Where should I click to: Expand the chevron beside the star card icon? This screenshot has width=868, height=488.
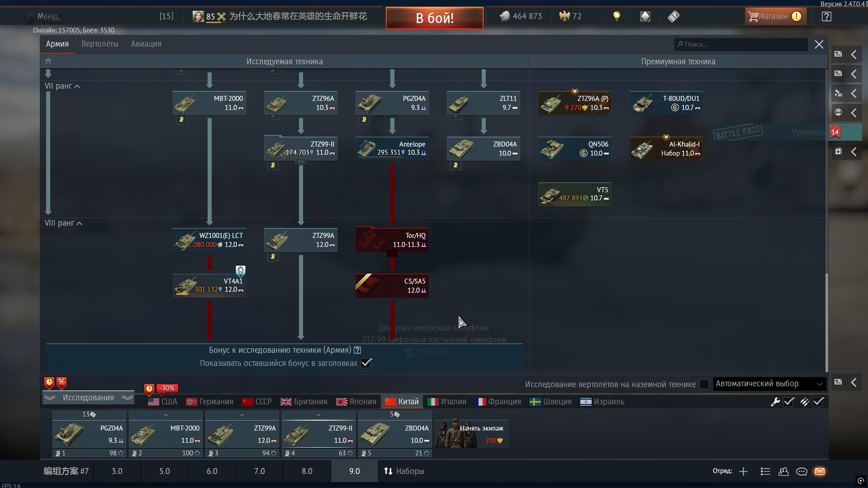click(x=854, y=152)
